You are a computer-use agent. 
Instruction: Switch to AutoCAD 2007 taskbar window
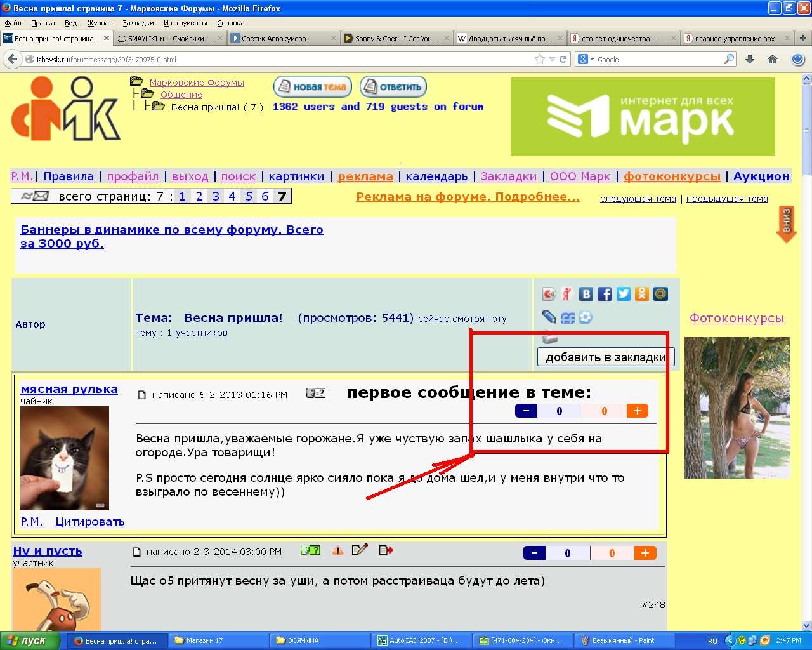[x=422, y=640]
